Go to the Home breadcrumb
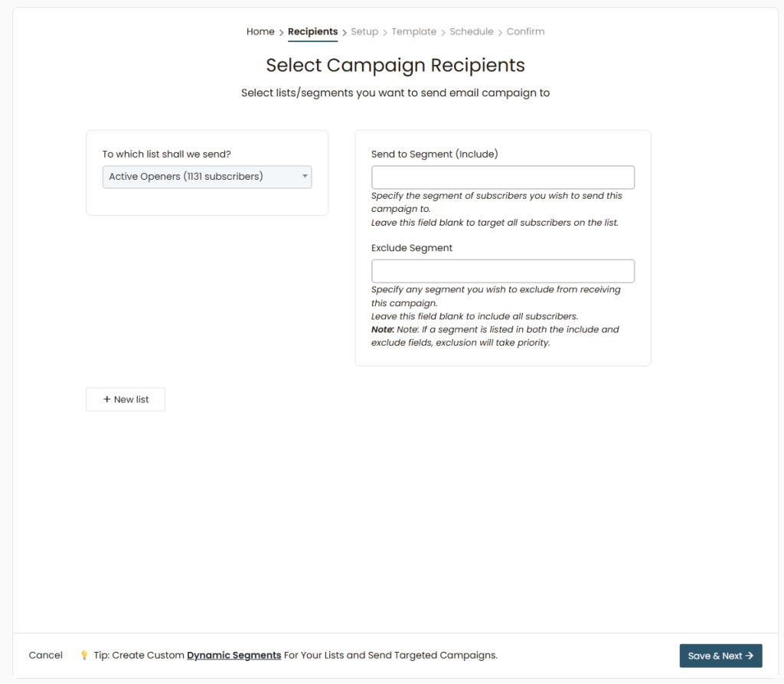Image resolution: width=784 pixels, height=684 pixels. [x=260, y=31]
